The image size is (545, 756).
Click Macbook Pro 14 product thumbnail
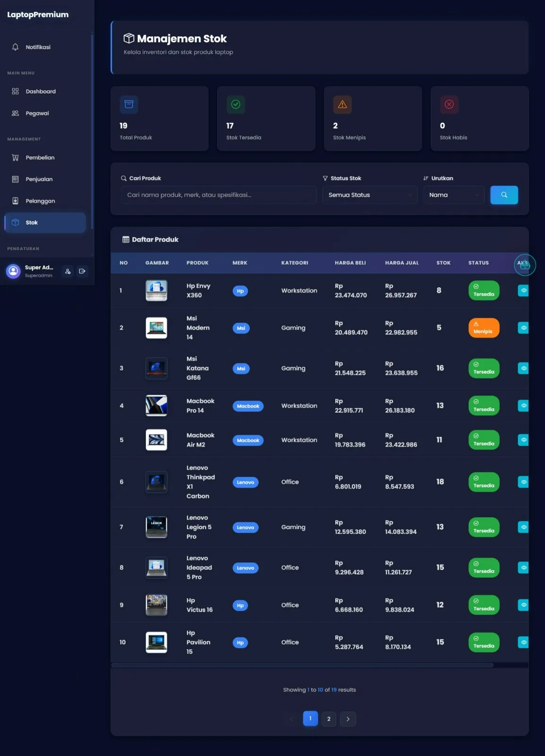pos(156,405)
